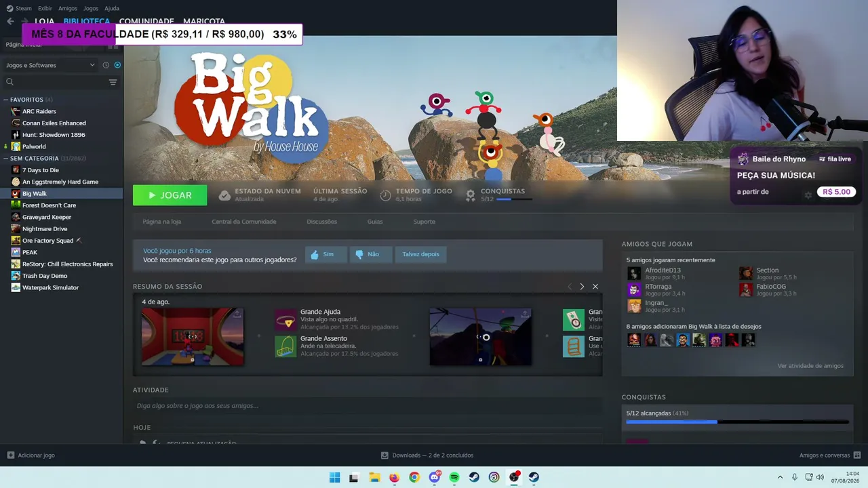The height and width of the screenshot is (488, 868).
Task: Open the Central da Comunidade tab
Action: coord(244,222)
